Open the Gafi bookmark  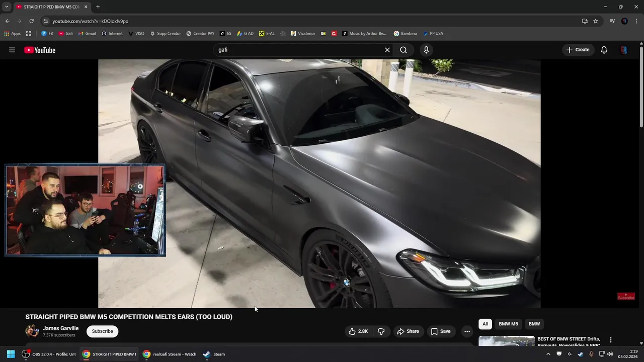point(65,34)
